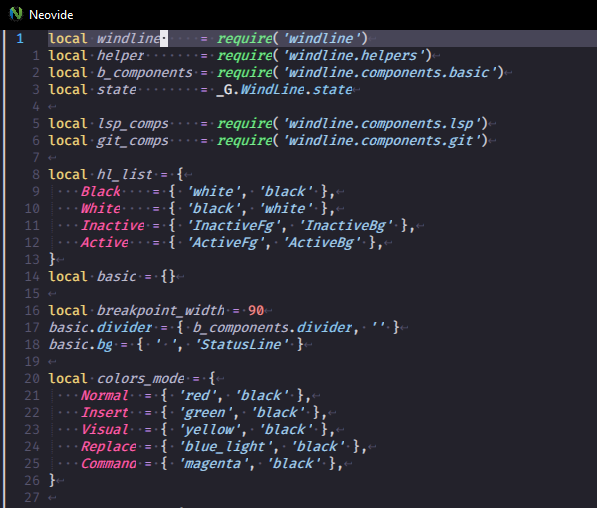Click the 'Active' key in hl_list
Screen dimensions: 597x508
click(104, 243)
